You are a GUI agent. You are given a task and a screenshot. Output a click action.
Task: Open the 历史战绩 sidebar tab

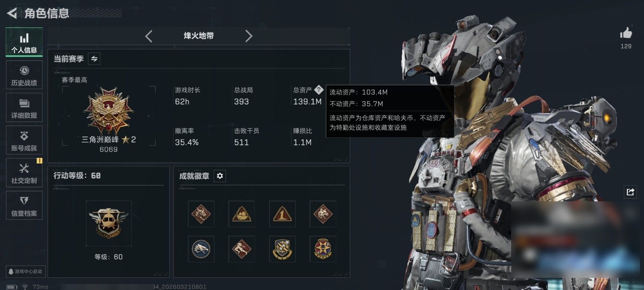point(24,75)
